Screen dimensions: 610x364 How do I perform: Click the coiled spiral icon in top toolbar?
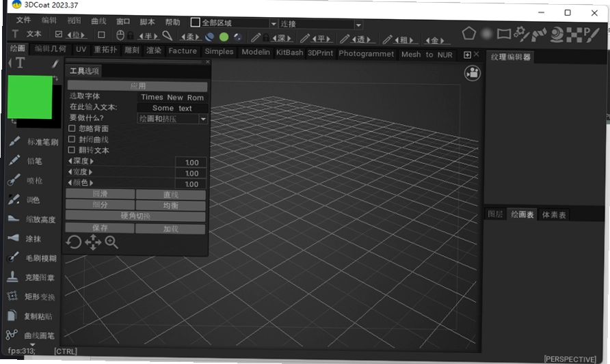point(557,35)
